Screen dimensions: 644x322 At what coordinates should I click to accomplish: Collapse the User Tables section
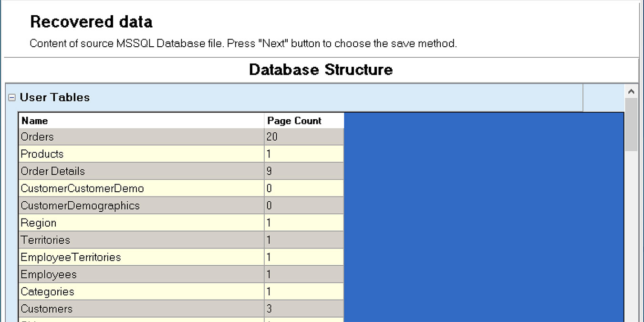[x=10, y=97]
